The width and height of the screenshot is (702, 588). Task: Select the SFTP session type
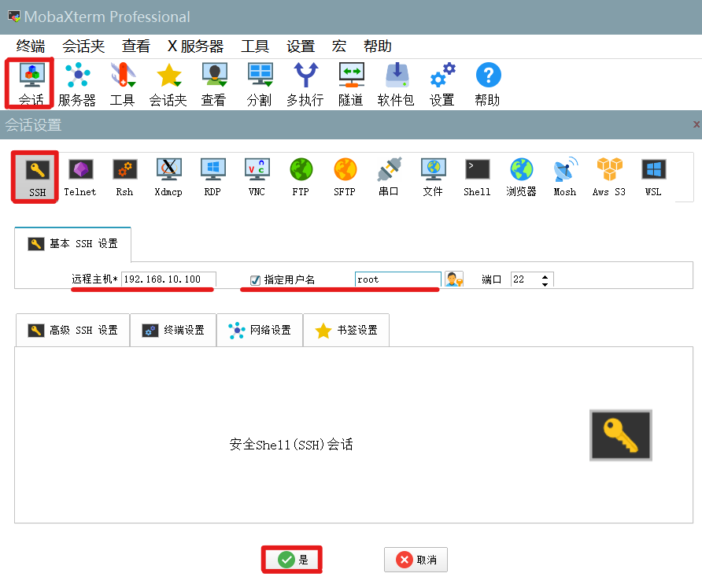pyautogui.click(x=345, y=177)
